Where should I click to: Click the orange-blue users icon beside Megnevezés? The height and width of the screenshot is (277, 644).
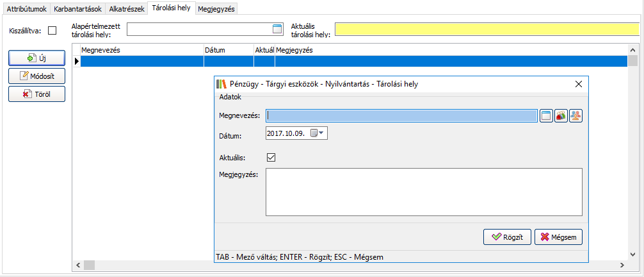(576, 115)
